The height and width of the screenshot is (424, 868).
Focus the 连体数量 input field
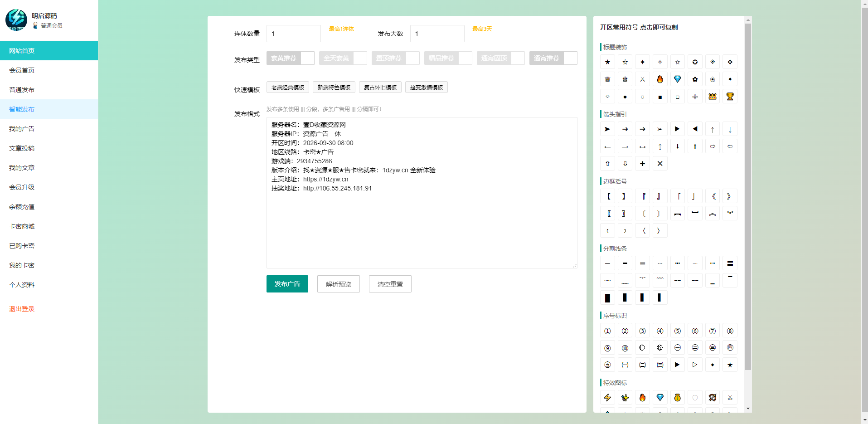pyautogui.click(x=294, y=34)
